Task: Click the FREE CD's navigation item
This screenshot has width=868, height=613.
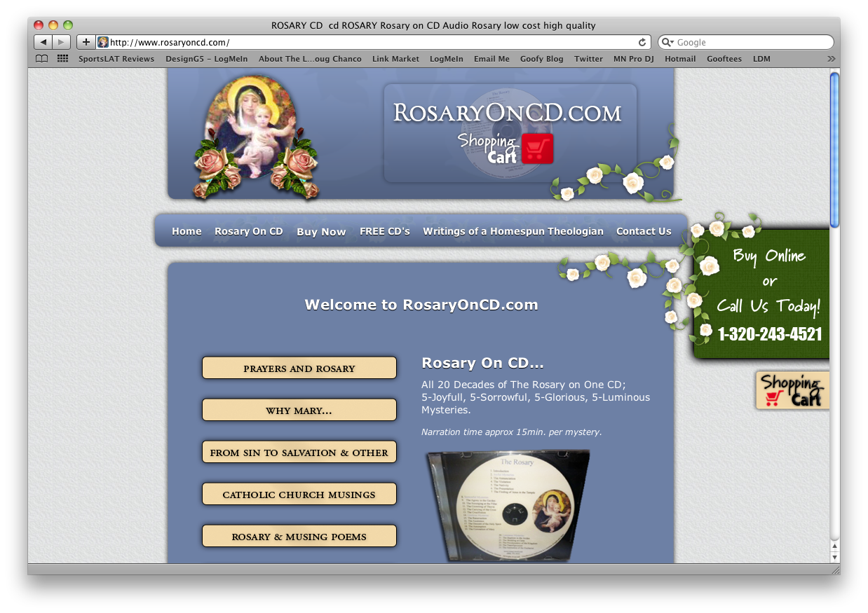Action: 385,231
